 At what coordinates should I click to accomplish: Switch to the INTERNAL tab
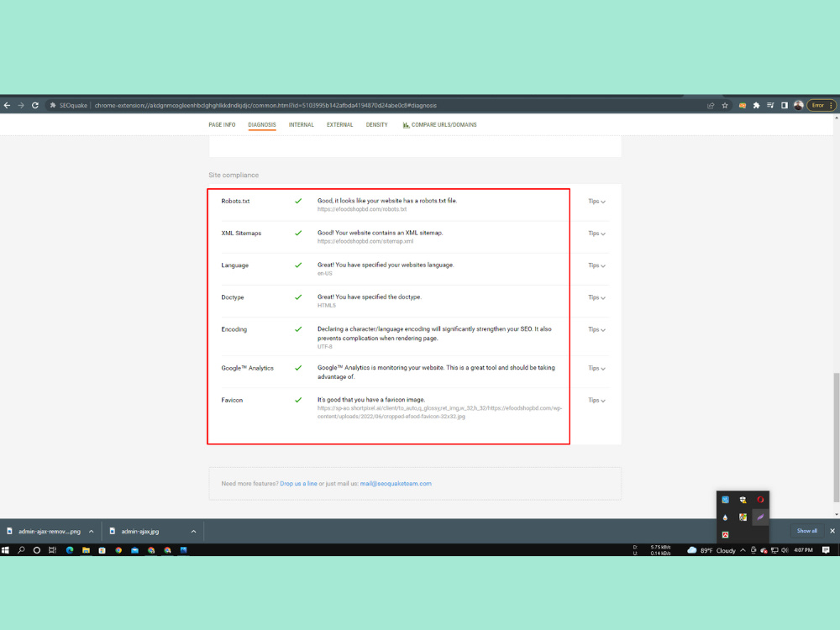click(x=301, y=125)
